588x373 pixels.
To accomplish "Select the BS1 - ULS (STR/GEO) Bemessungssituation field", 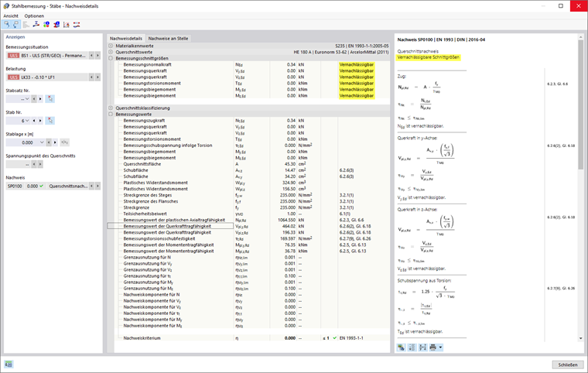I will click(47, 56).
